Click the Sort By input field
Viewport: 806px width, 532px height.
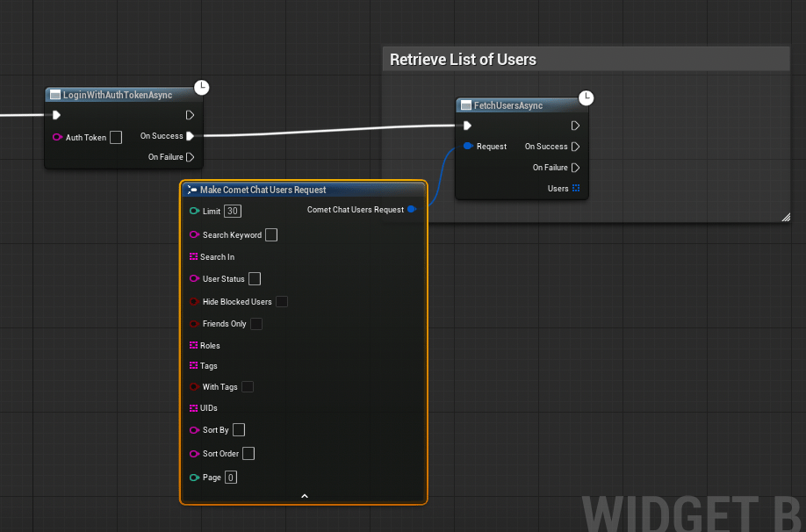pyautogui.click(x=239, y=429)
